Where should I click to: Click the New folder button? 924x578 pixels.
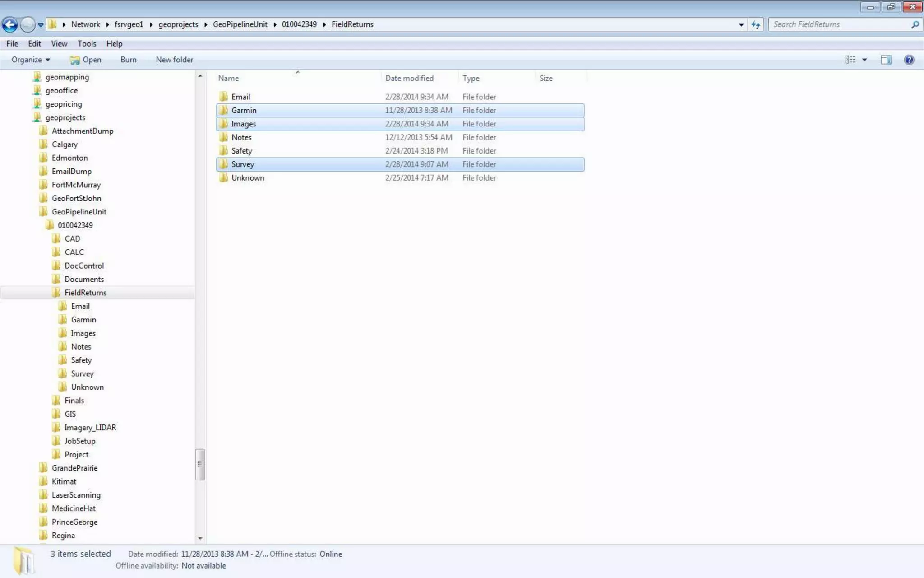pyautogui.click(x=174, y=60)
